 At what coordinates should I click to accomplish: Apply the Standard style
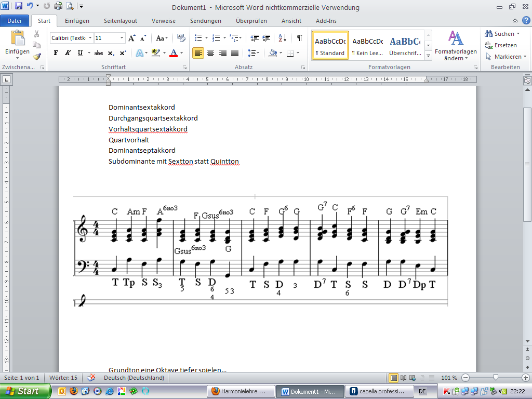click(330, 46)
